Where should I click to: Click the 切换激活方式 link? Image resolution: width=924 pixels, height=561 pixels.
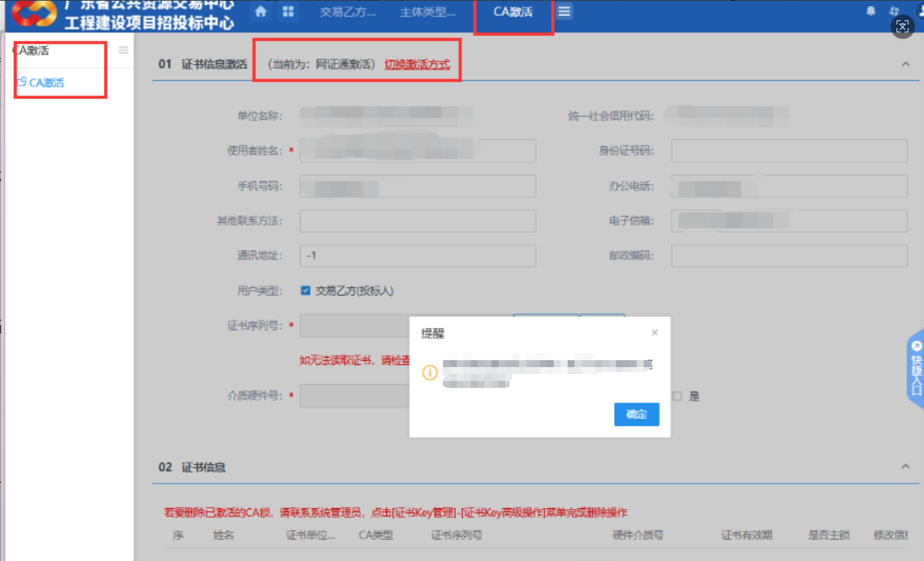[x=417, y=64]
